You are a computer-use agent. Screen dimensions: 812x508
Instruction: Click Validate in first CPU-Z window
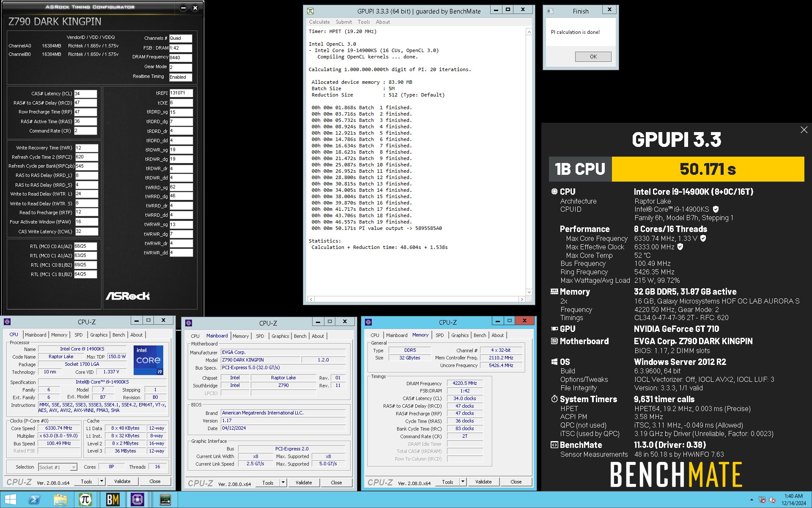tap(122, 481)
